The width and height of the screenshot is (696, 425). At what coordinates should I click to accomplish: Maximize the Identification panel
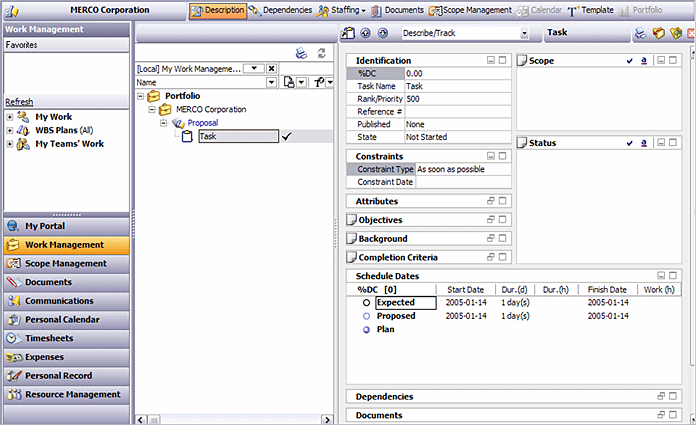502,60
